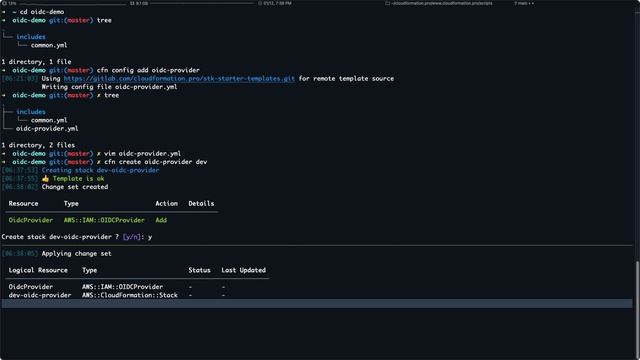Click the timestamp before 'Change set created'

(20, 187)
